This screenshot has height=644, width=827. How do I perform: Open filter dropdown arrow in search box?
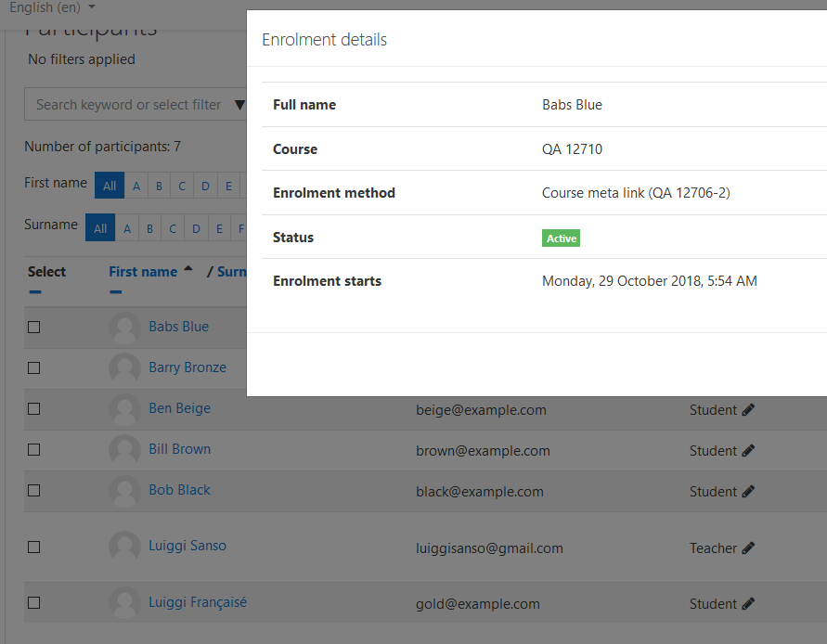coord(239,105)
